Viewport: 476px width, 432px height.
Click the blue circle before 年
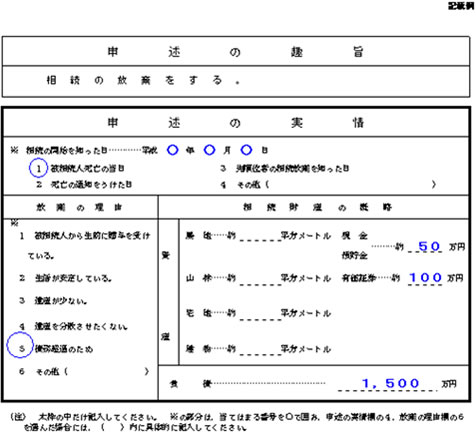click(172, 150)
